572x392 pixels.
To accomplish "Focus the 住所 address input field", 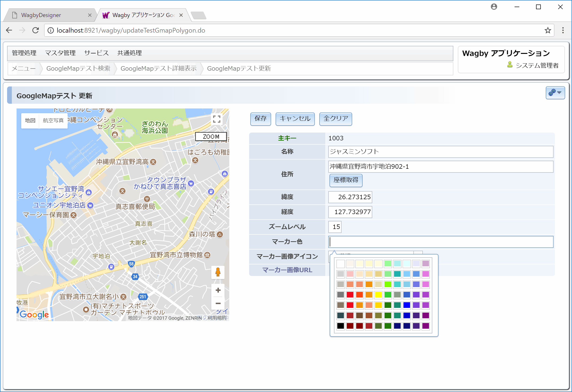I will (x=441, y=167).
